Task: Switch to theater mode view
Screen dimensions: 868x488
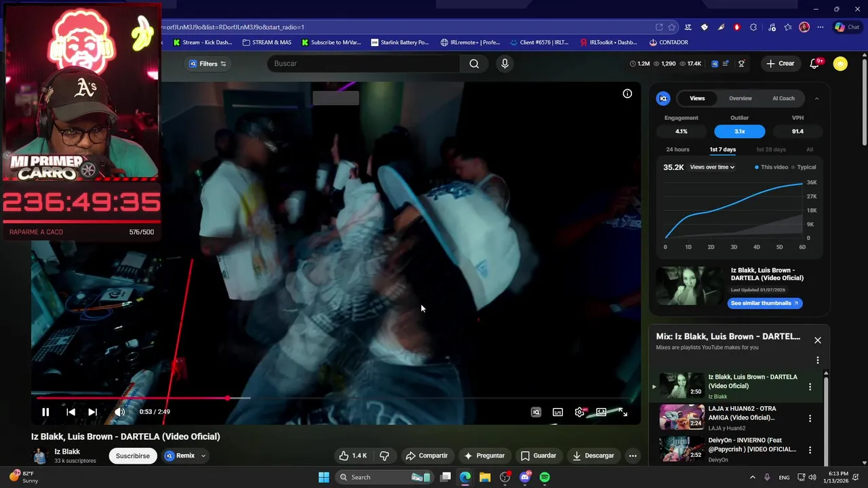Action: (601, 412)
